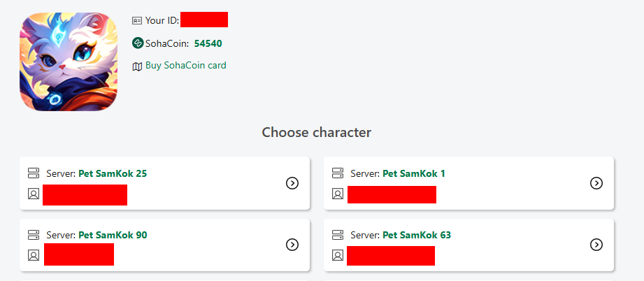Click the character portrait icon under Pet SamKok 25
644x281 pixels.
(x=34, y=194)
